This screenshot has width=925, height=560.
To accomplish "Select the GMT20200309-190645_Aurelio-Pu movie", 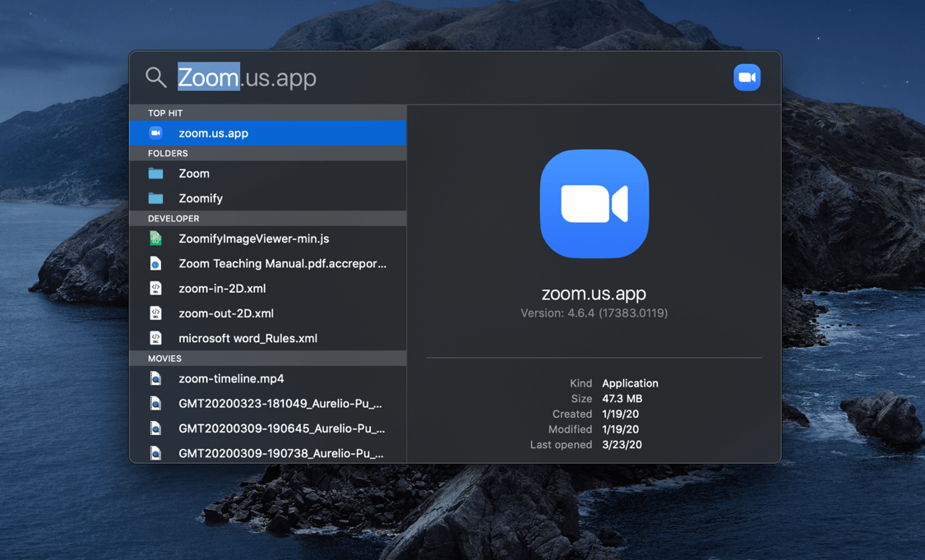I will pyautogui.click(x=268, y=428).
